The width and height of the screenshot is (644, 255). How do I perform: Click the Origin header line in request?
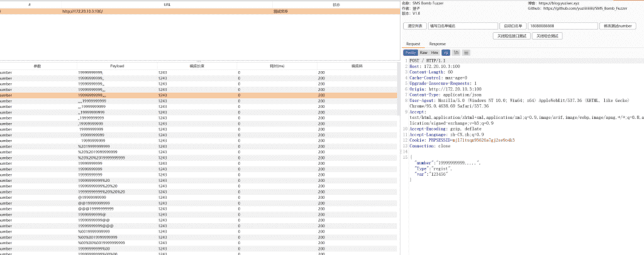coord(446,89)
